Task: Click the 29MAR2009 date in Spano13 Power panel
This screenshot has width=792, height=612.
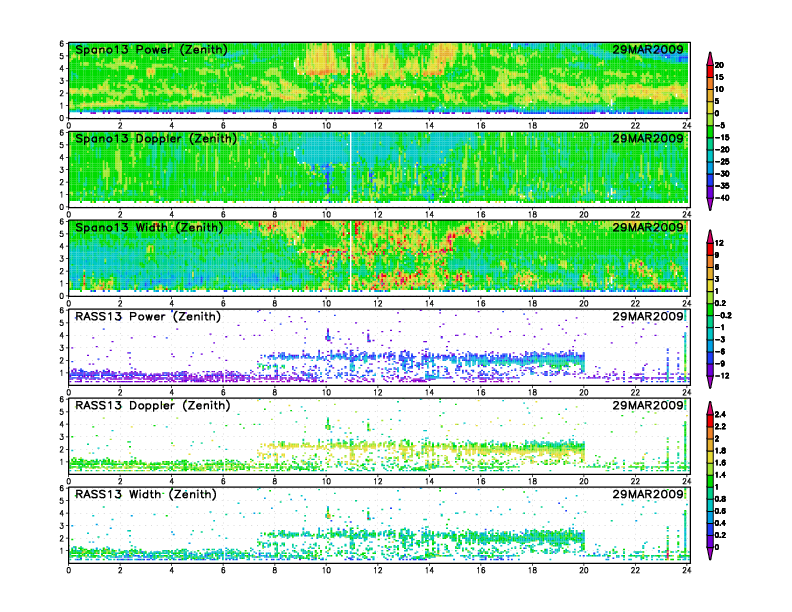Action: pos(648,50)
